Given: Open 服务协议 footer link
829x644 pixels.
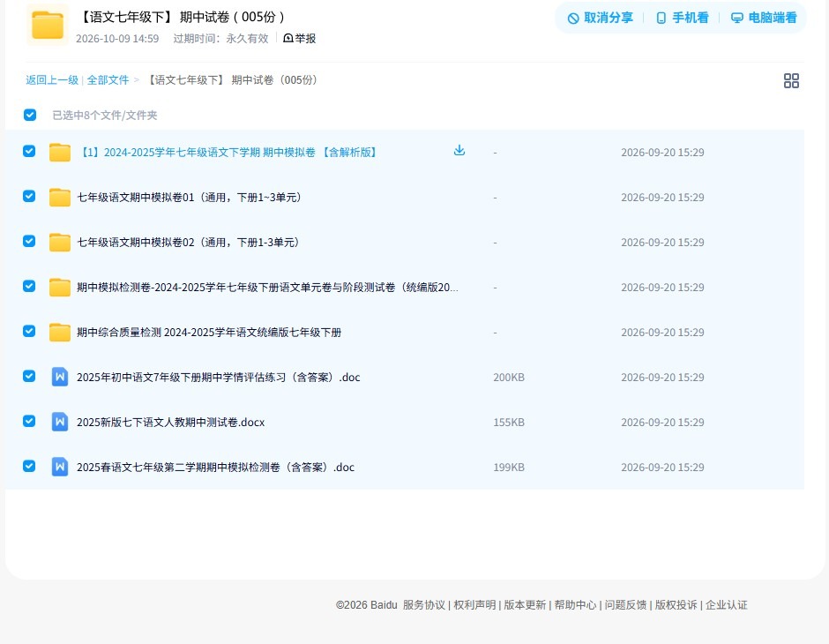Looking at the screenshot, I should point(424,605).
